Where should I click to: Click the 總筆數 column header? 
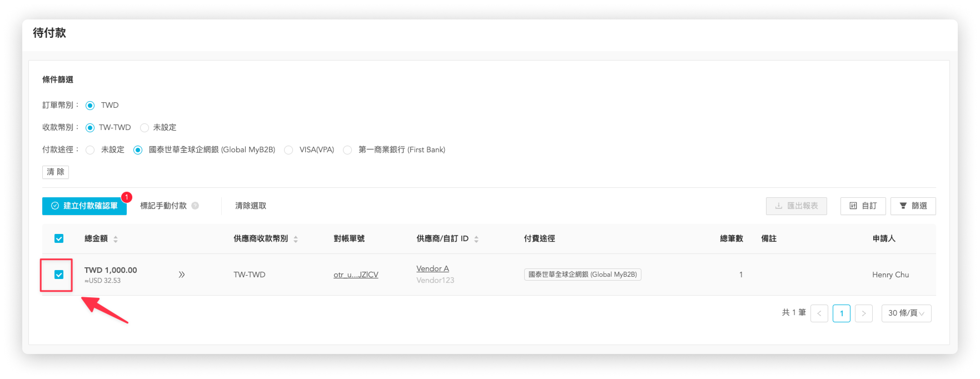[x=731, y=238]
